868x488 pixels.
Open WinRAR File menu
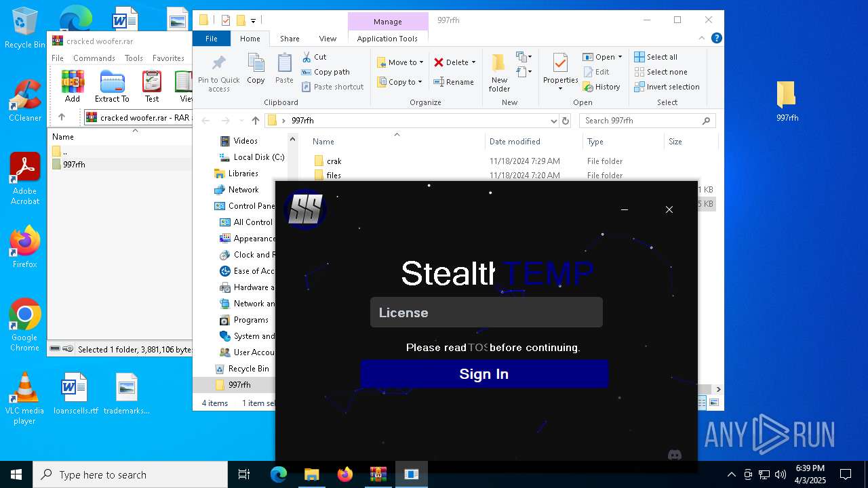(x=58, y=58)
